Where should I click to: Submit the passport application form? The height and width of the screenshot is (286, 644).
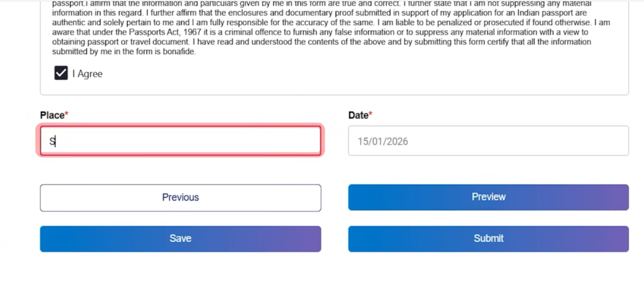488,239
